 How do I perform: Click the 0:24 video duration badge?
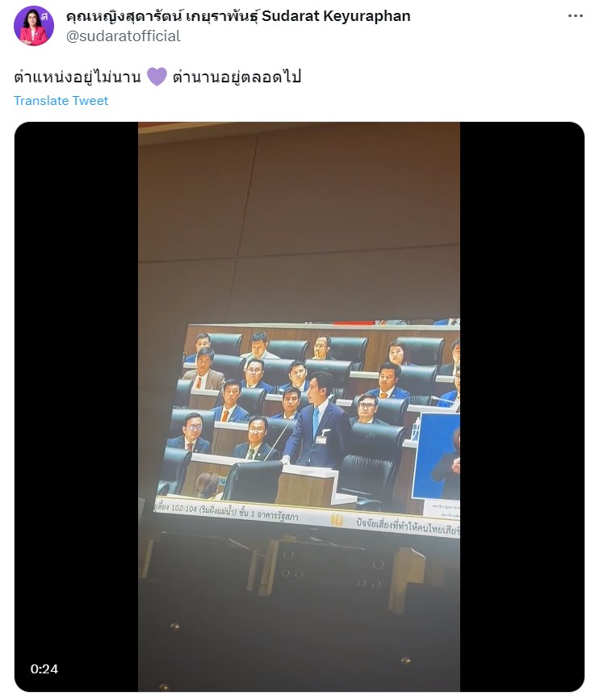[x=44, y=669]
